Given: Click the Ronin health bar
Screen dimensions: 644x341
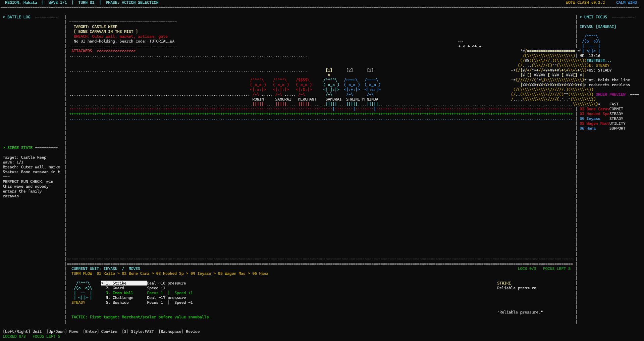Looking at the screenshot, I should 258,104.
